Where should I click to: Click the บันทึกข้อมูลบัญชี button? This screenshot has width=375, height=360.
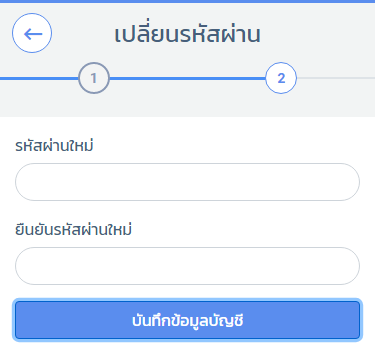pyautogui.click(x=187, y=320)
